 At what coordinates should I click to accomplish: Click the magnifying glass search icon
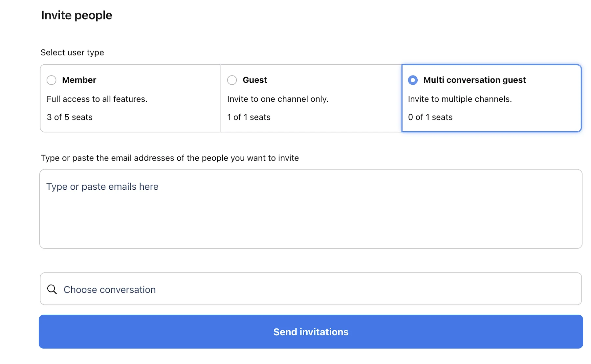(x=52, y=289)
